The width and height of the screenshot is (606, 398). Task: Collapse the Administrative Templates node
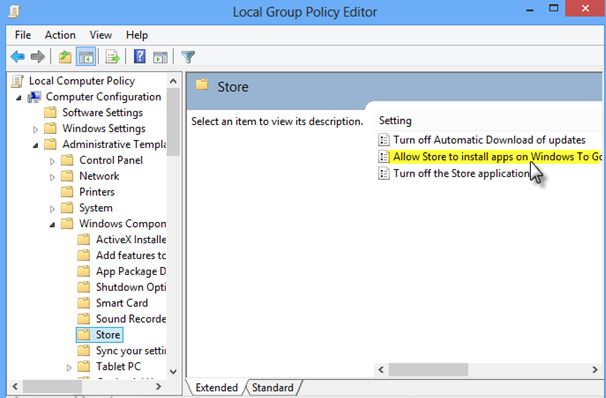(35, 146)
